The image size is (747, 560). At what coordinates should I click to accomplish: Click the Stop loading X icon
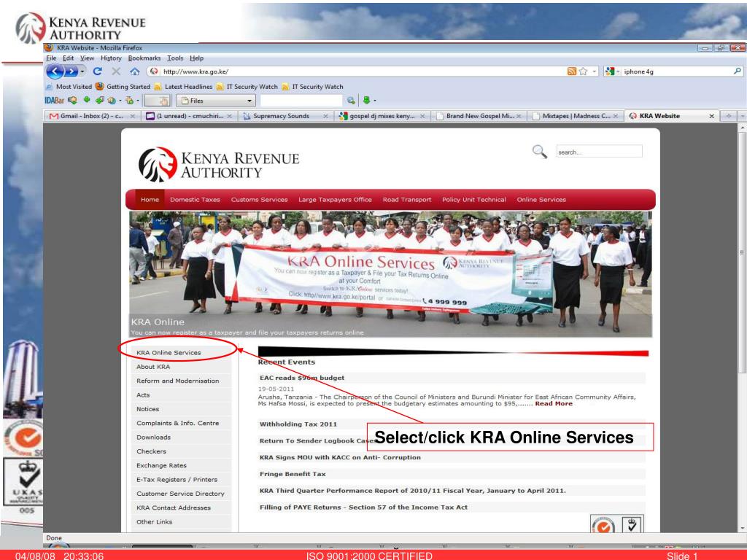click(116, 71)
